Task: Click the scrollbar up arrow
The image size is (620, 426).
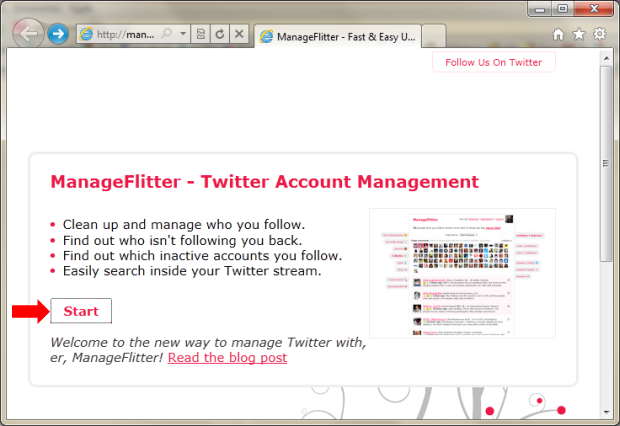Action: click(x=606, y=58)
